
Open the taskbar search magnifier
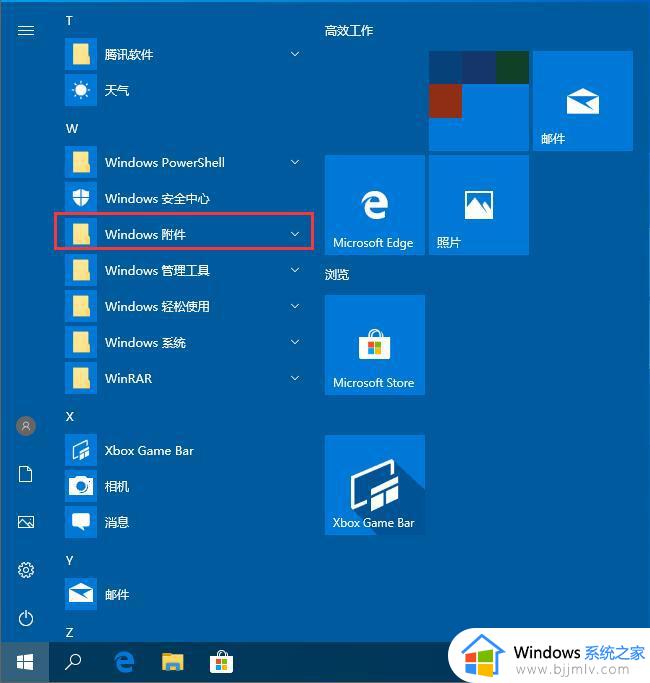pyautogui.click(x=73, y=662)
